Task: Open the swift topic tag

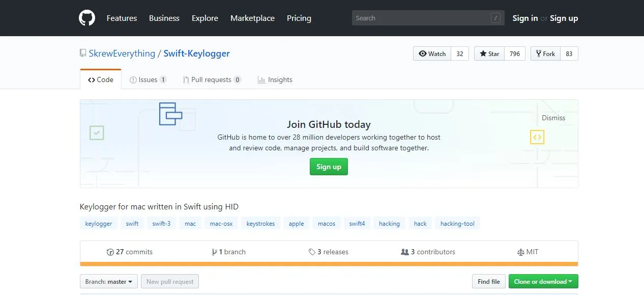Action: click(132, 223)
